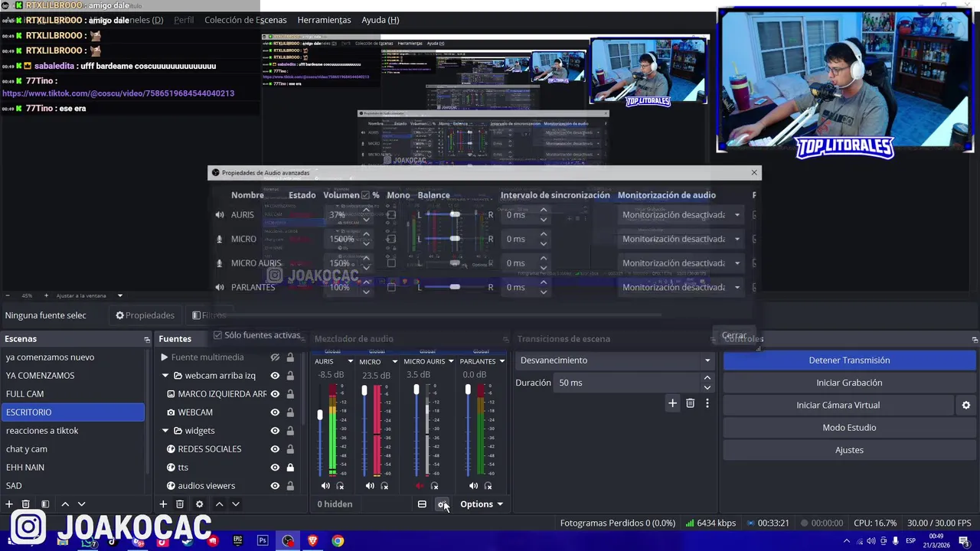The image size is (980, 551).
Task: Toggle monitoring headphone icon for PARLANTES
Action: point(488,486)
